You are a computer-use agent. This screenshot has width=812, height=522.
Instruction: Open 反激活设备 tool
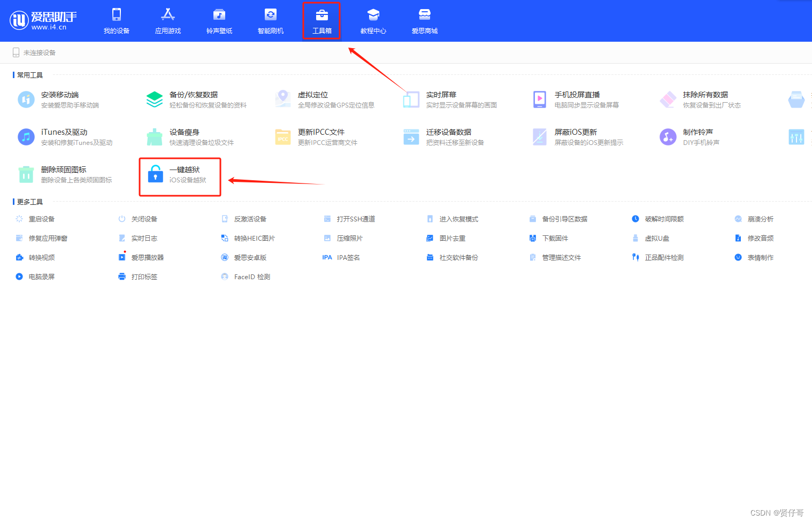(x=244, y=219)
